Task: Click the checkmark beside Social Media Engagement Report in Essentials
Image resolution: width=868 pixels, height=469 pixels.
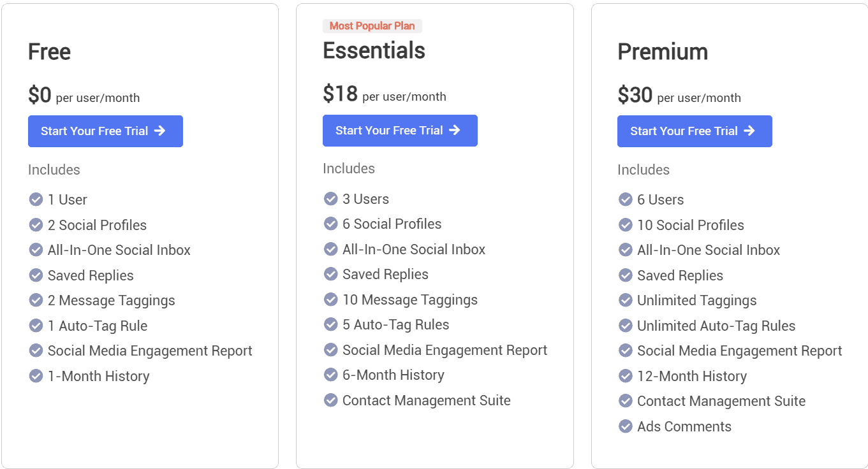Action: (330, 350)
